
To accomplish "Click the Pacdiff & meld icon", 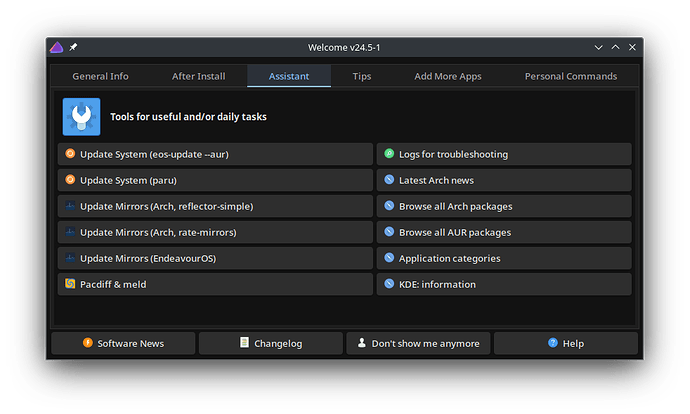I will click(x=70, y=284).
